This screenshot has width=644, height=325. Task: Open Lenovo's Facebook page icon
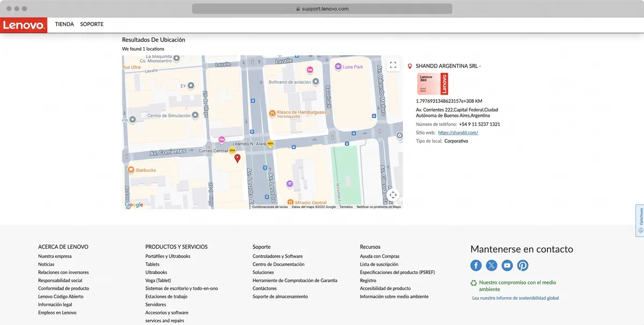[476, 265]
